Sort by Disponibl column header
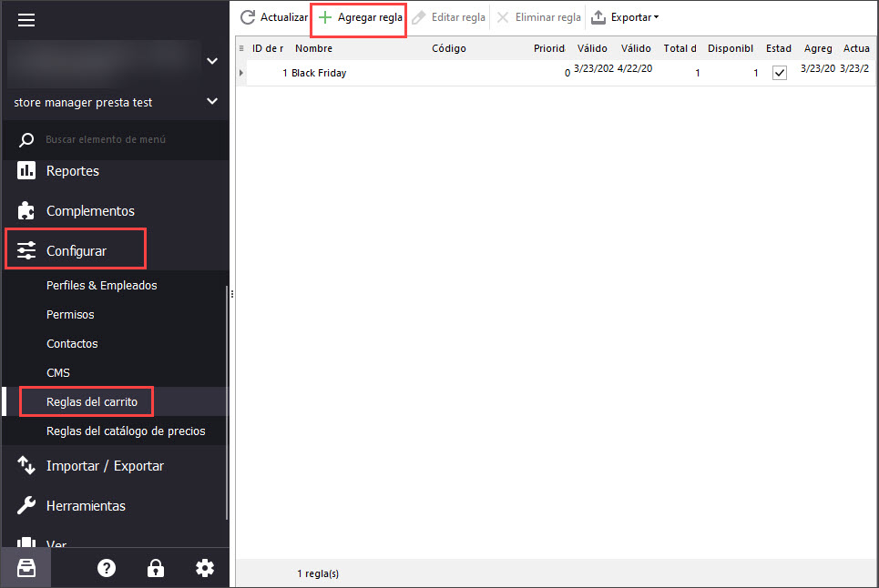Viewport: 879px width, 588px height. click(731, 48)
